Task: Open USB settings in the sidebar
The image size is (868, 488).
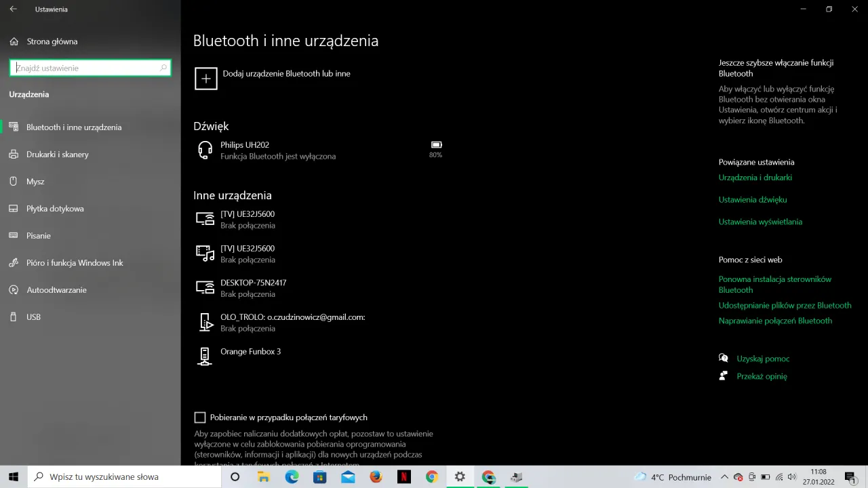Action: pos(33,317)
